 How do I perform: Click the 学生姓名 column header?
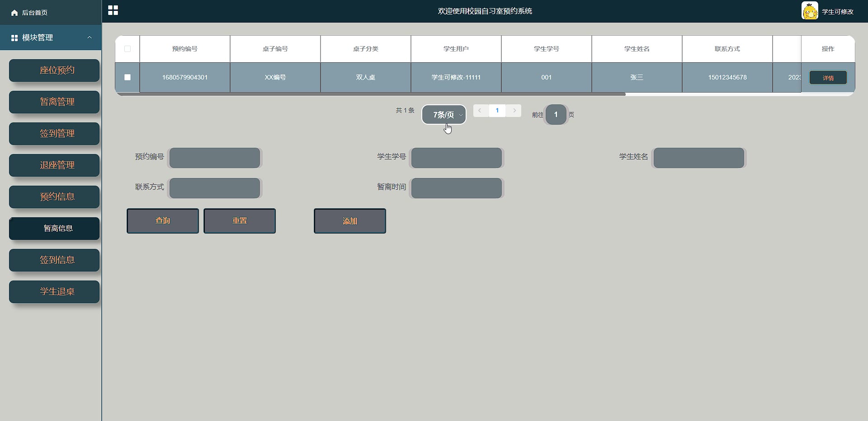[637, 49]
